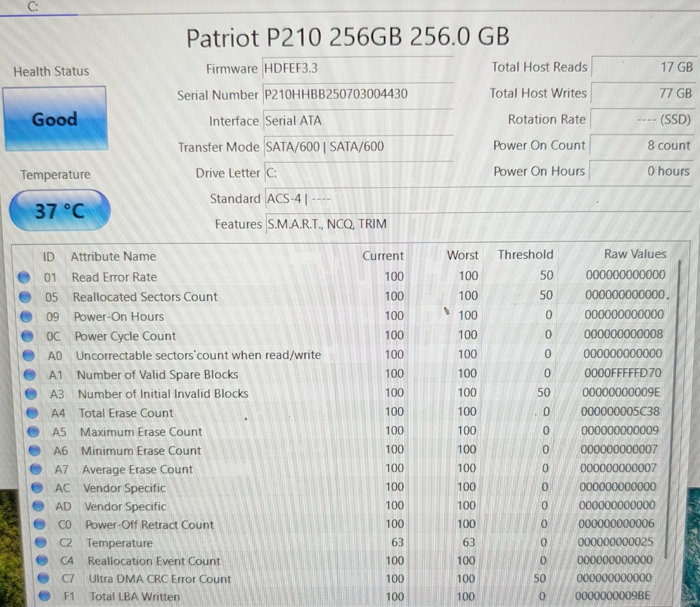The image size is (700, 607).
Task: Click status icon for Reallocation Event Count
Action: pyautogui.click(x=42, y=561)
